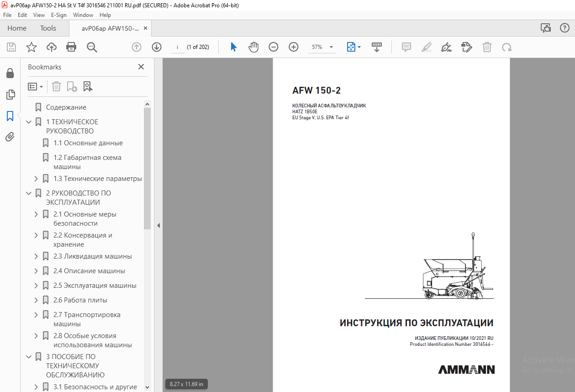Click the bookmarks panel scrollbar down arrow

pos(147,387)
